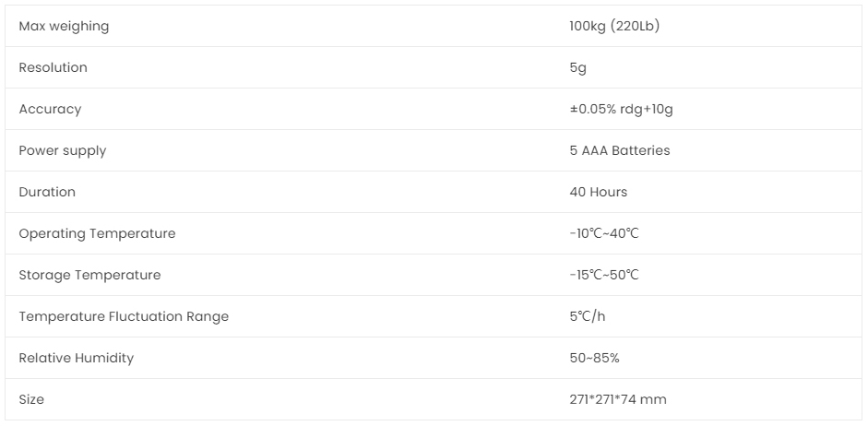Click the Storage Temperature label
The height and width of the screenshot is (426, 868).
point(89,275)
